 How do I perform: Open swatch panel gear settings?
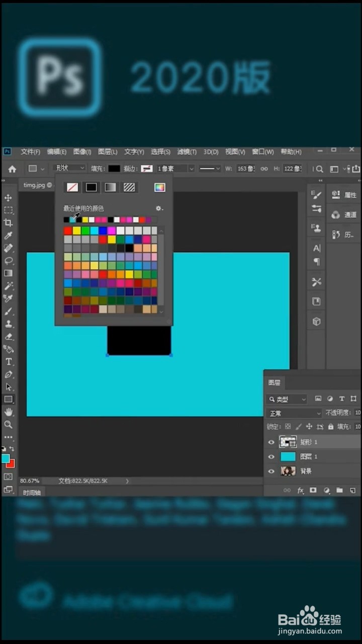tap(159, 208)
